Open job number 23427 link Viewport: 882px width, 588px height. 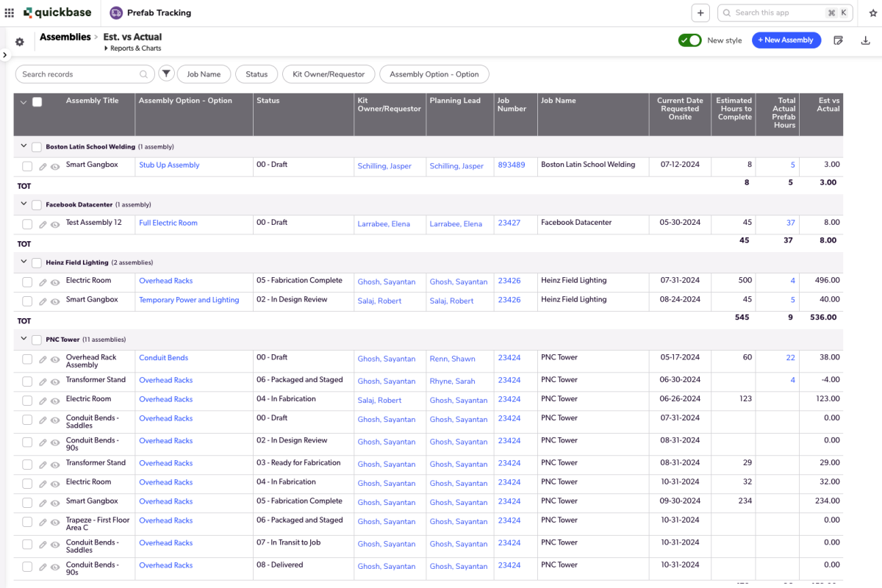click(509, 222)
